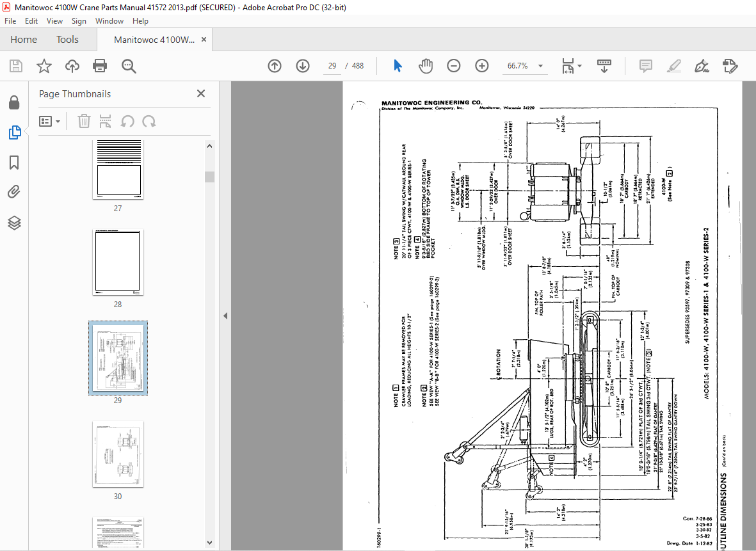Click the Save file icon
The width and height of the screenshot is (756, 551).
(16, 66)
